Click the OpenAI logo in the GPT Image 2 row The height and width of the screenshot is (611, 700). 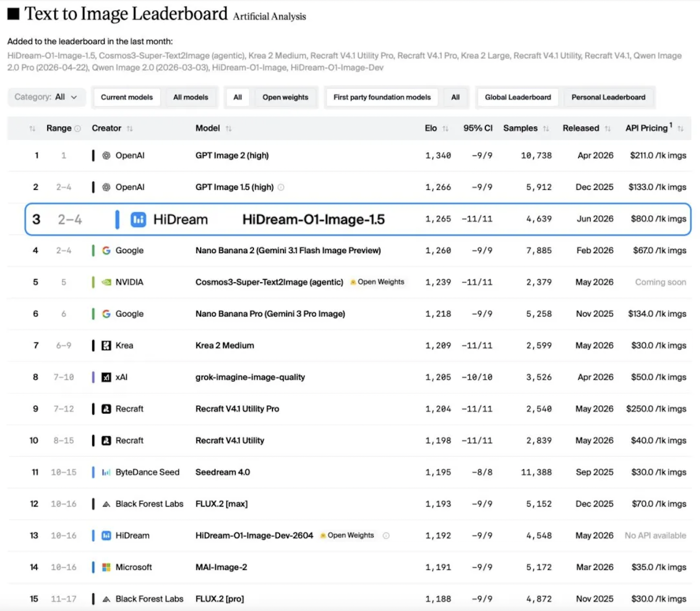point(106,155)
